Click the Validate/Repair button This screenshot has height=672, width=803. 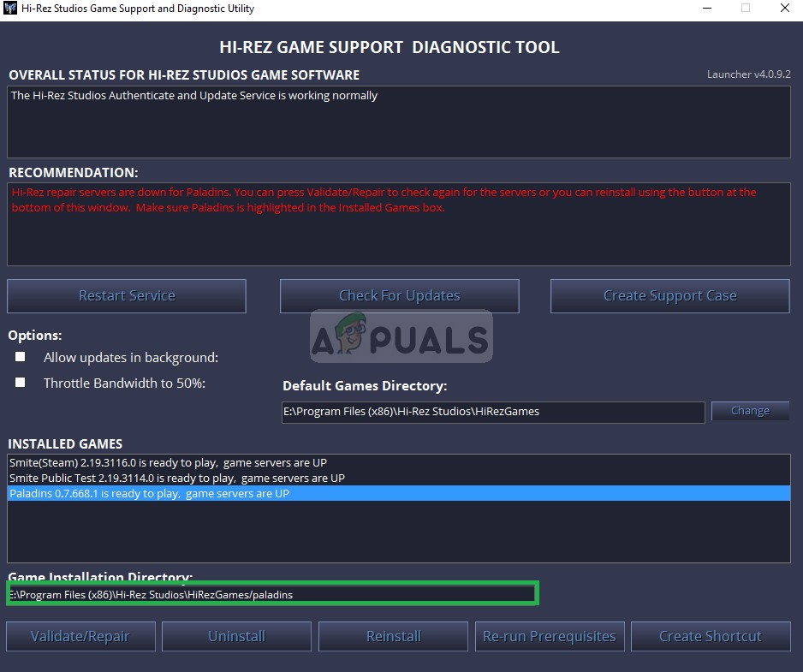click(80, 636)
